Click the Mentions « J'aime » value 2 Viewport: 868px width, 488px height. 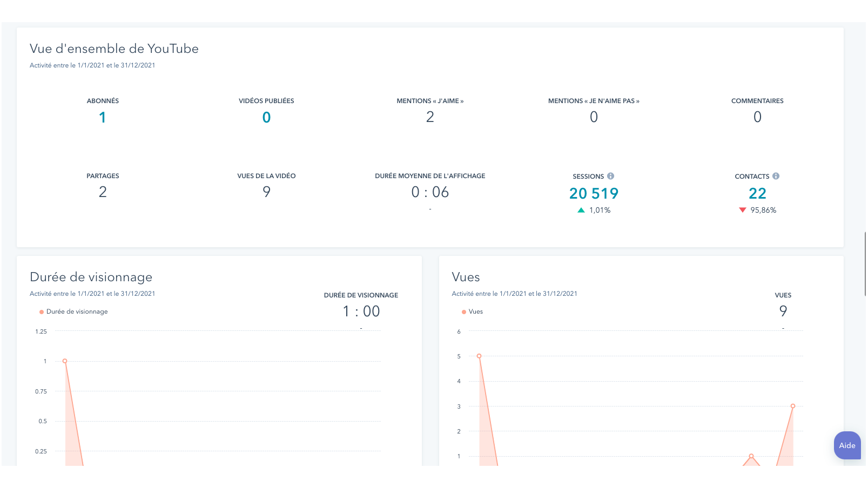click(430, 117)
